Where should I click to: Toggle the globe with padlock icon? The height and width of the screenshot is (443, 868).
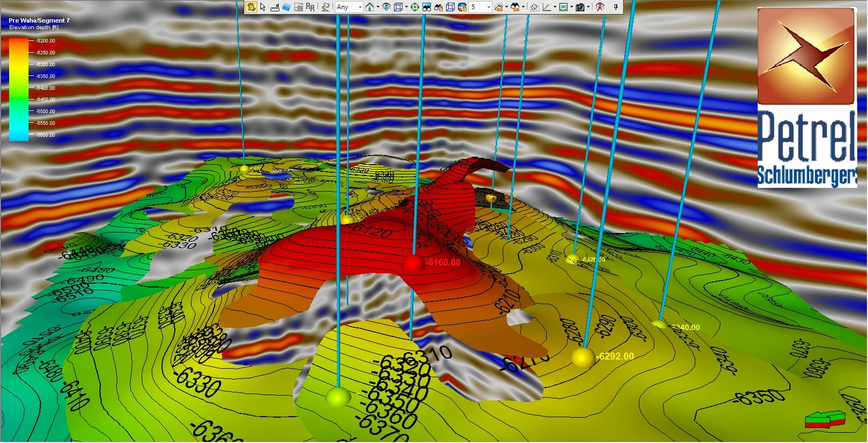(x=462, y=7)
